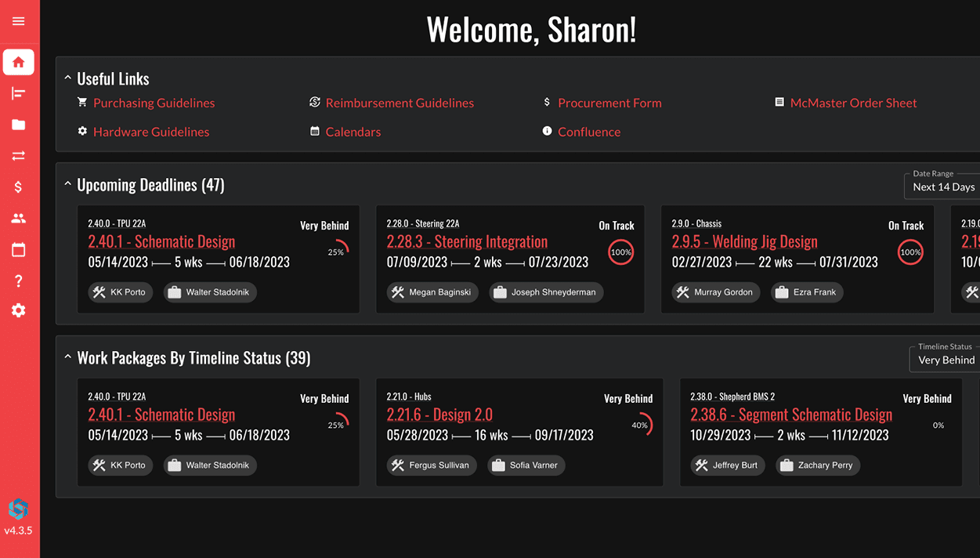
Task: Click the Change Requests arrows icon
Action: [x=19, y=156]
